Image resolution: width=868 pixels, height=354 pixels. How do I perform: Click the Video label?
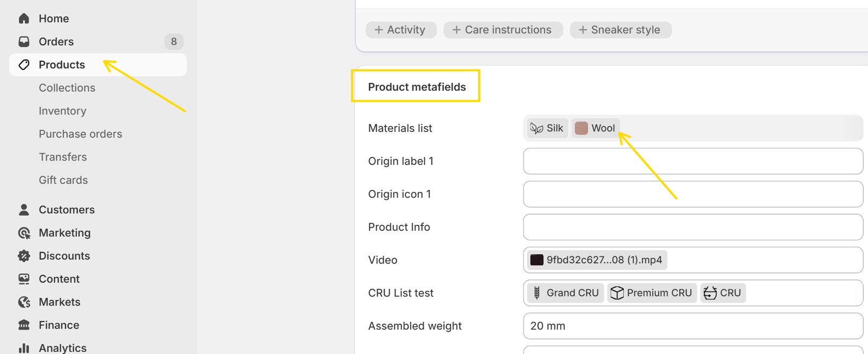tap(382, 260)
